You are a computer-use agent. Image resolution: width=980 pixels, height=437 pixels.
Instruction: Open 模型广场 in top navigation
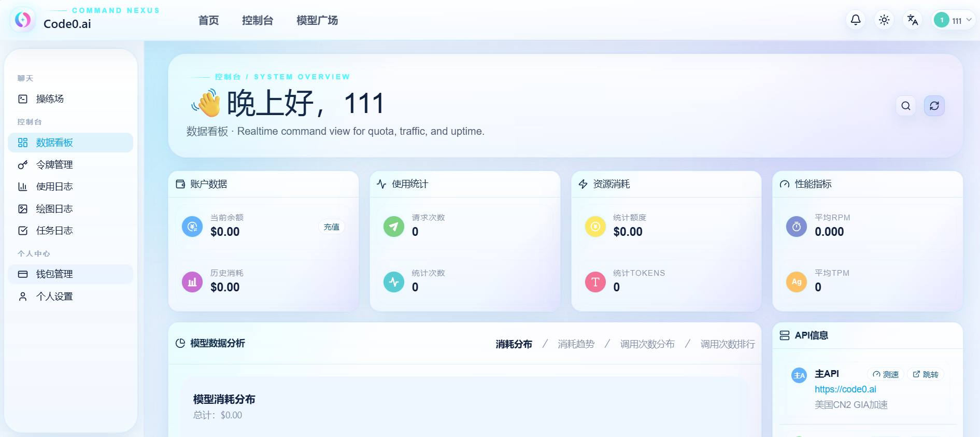317,21
